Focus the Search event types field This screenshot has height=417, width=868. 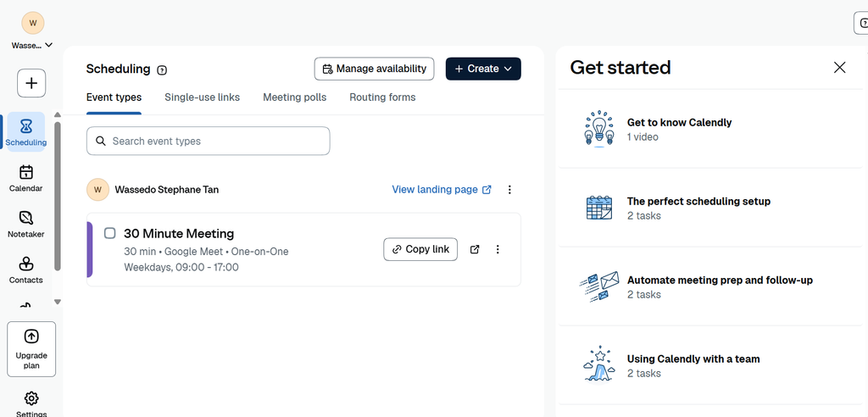(x=209, y=142)
